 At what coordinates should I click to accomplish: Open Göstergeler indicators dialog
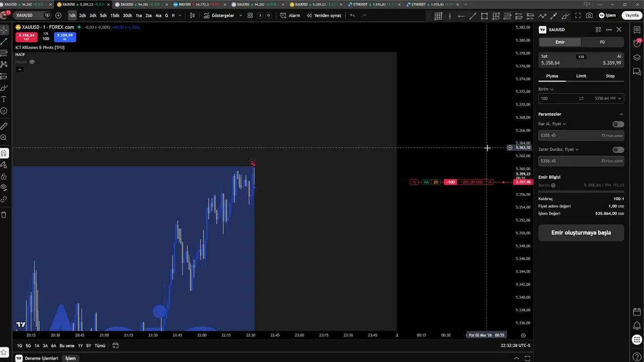pyautogui.click(x=219, y=16)
